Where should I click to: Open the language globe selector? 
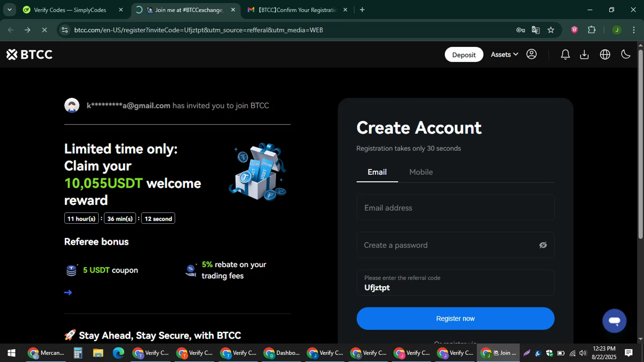pos(605,55)
